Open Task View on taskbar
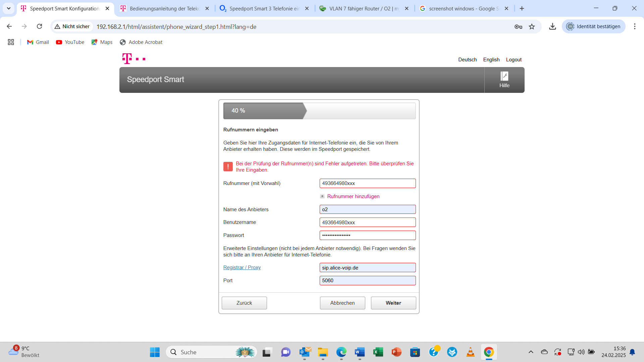This screenshot has height=362, width=644. 267,352
